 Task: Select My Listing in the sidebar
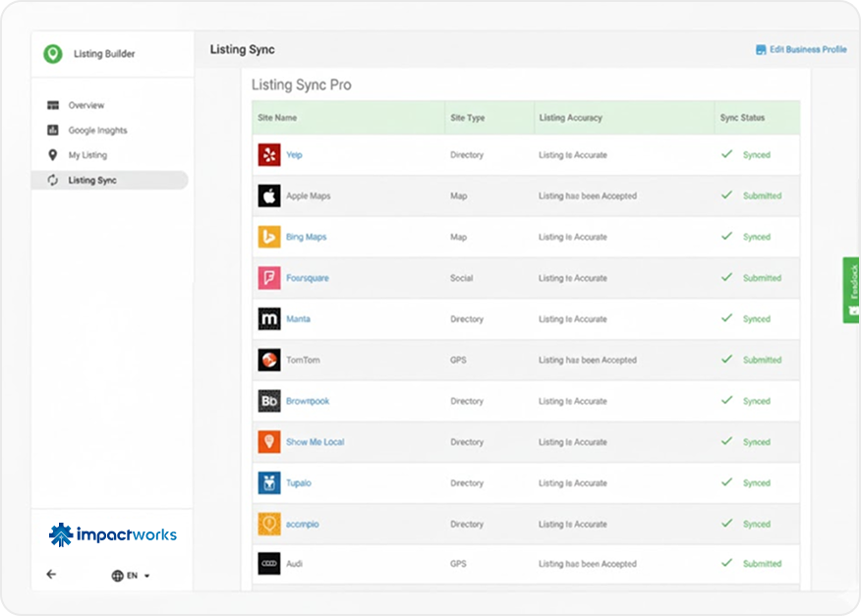tap(87, 155)
